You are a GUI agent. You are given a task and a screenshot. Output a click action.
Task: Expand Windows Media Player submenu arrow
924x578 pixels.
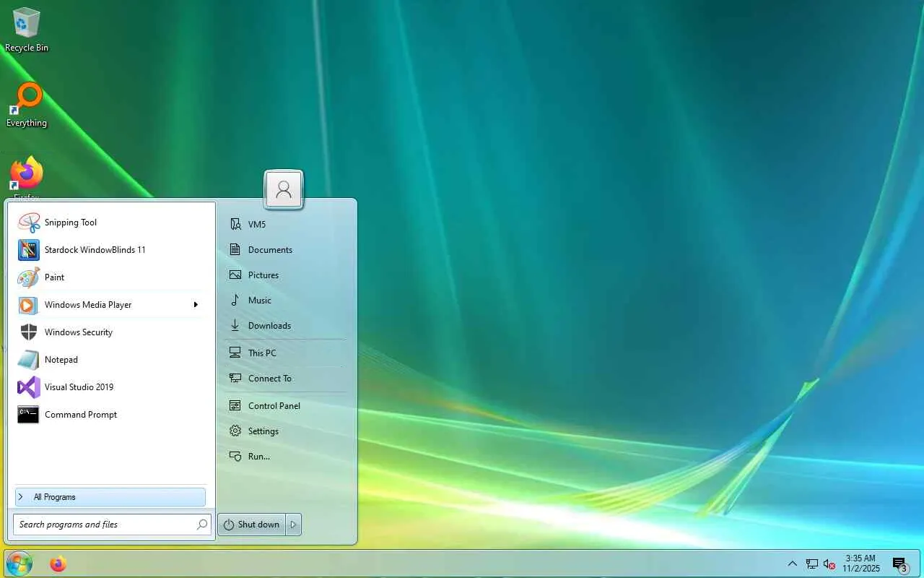pyautogui.click(x=196, y=305)
